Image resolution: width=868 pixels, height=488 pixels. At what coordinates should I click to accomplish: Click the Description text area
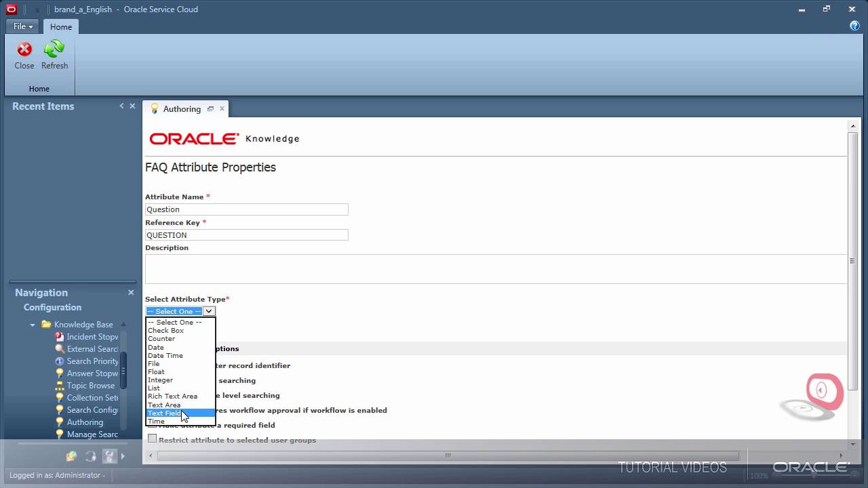[x=496, y=269]
